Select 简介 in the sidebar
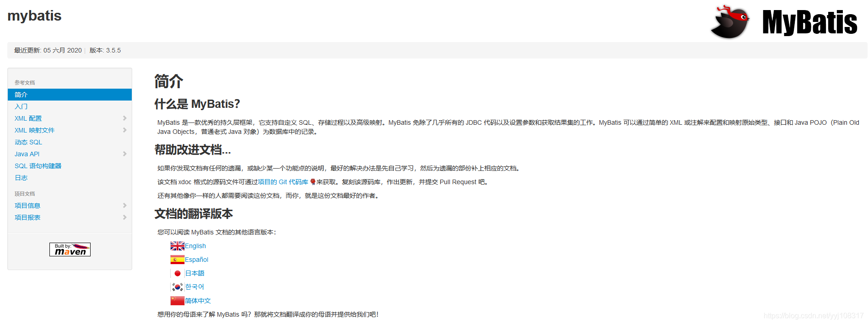The image size is (868, 324). pyautogui.click(x=70, y=95)
